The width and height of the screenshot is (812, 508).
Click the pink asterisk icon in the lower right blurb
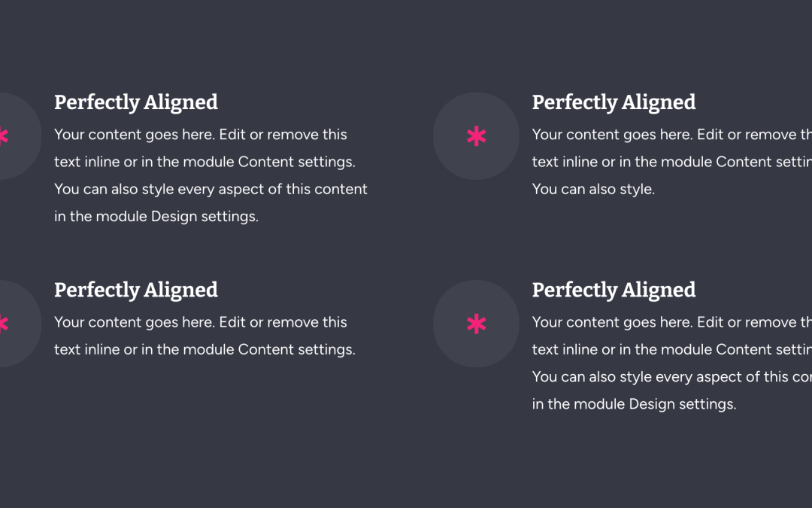[476, 324]
